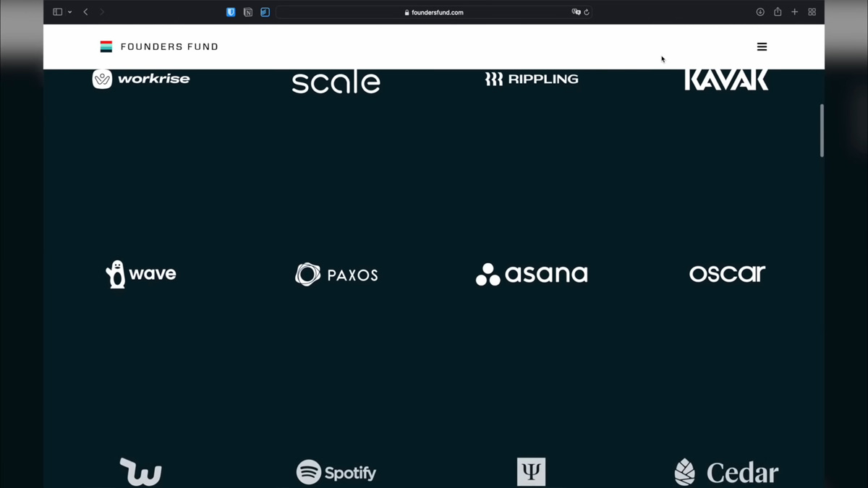The width and height of the screenshot is (868, 488).
Task: Show the tab overview grid
Action: pyautogui.click(x=812, y=12)
